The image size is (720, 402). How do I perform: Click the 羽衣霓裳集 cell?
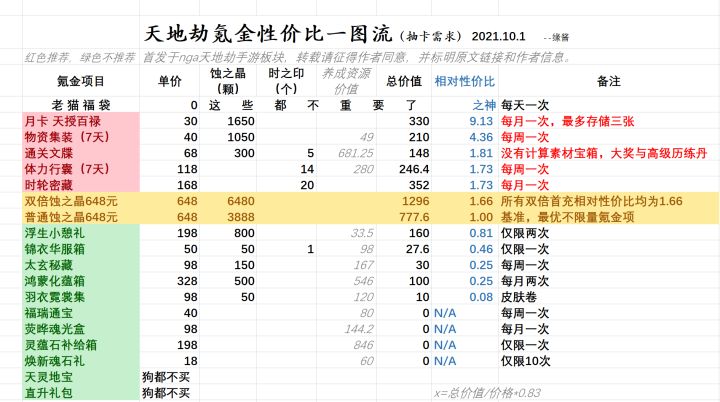click(x=55, y=297)
